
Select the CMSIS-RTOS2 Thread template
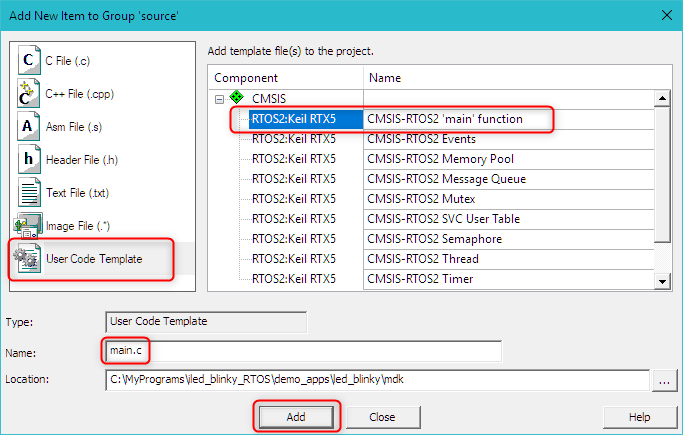coord(423,259)
